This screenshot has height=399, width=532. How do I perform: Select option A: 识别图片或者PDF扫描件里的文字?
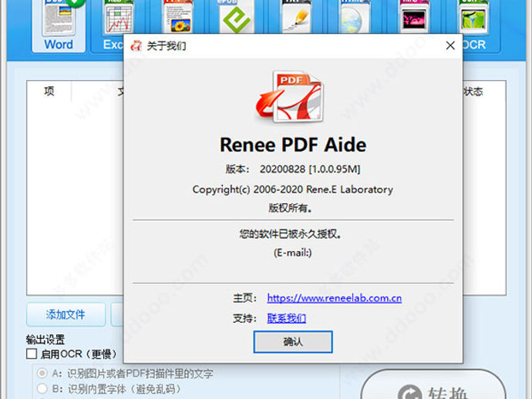click(42, 374)
